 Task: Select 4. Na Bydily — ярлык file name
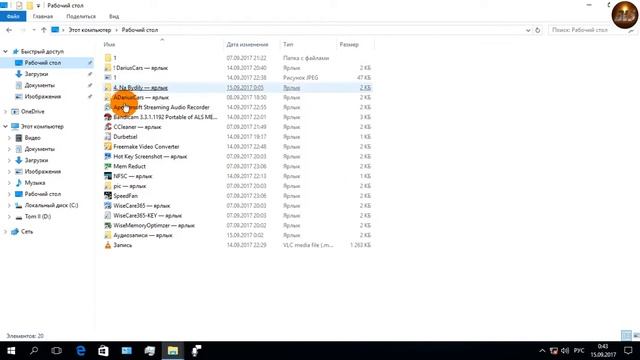140,88
